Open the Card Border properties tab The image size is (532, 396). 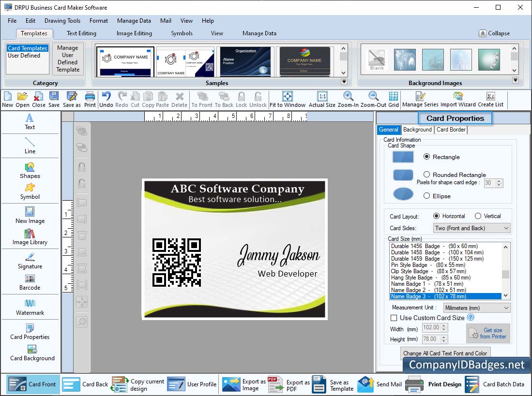point(451,130)
